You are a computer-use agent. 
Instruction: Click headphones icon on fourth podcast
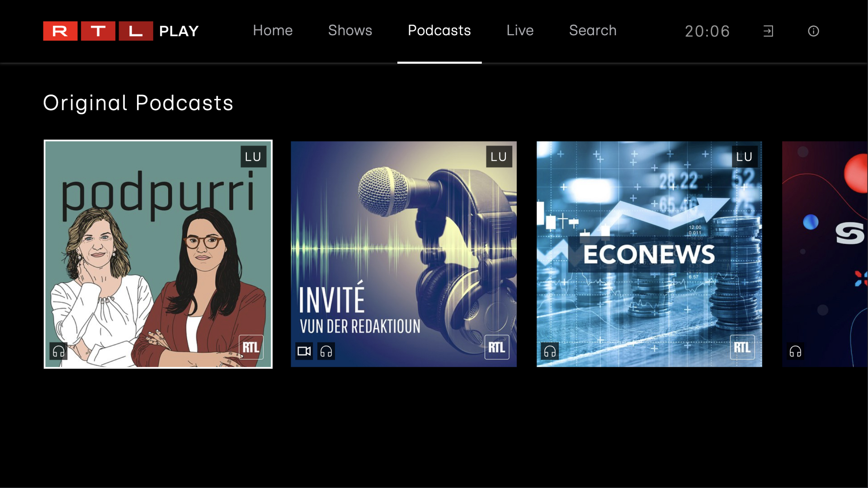point(795,351)
